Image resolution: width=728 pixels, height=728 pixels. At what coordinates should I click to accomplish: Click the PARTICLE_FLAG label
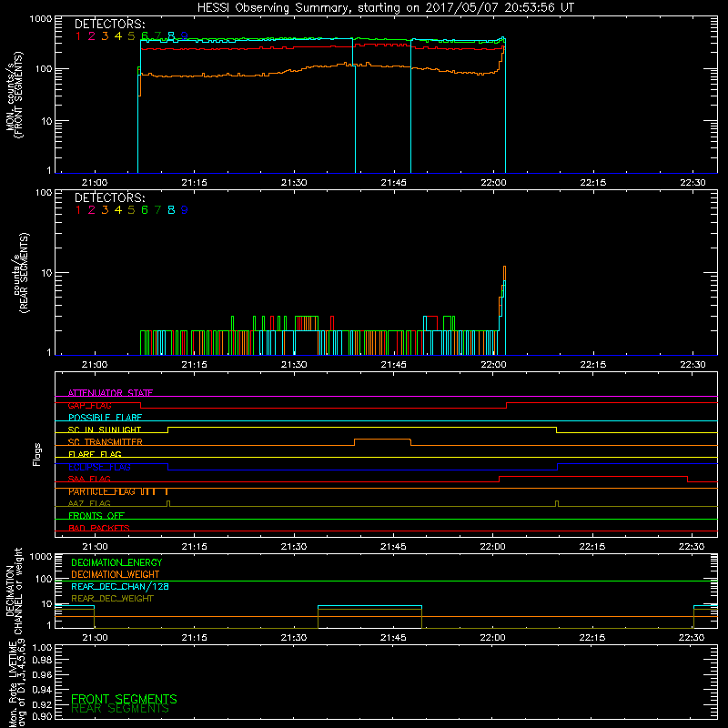(x=102, y=491)
